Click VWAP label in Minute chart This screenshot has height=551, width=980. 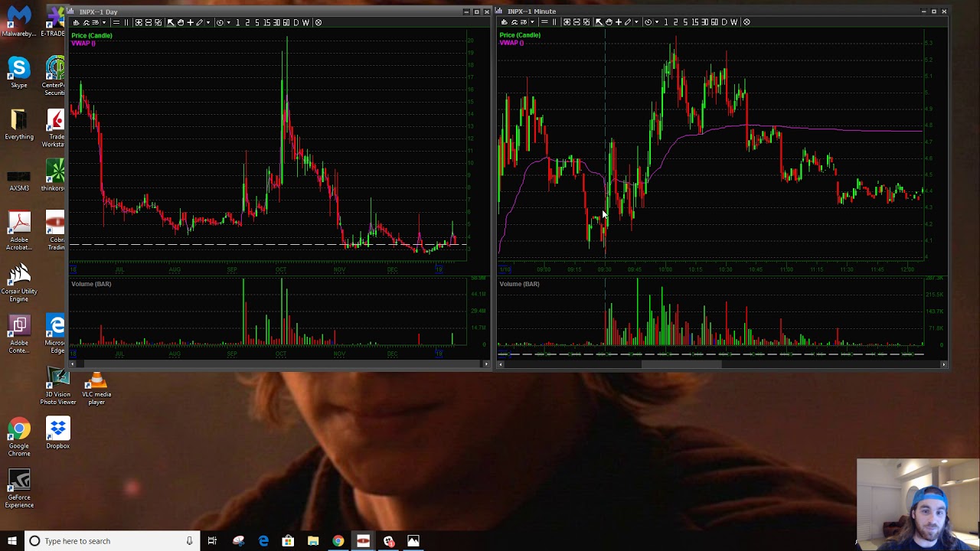click(511, 43)
